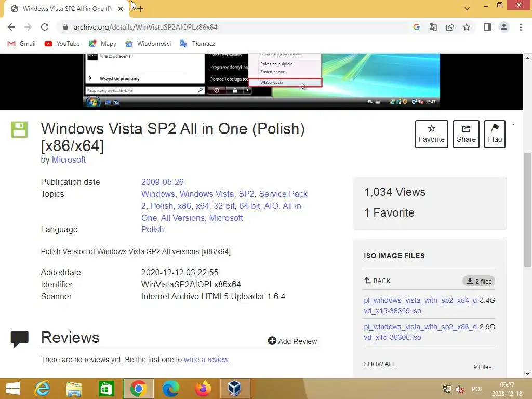The image size is (532, 399).
Task: Click the Reviews speech bubble icon
Action: click(20, 339)
